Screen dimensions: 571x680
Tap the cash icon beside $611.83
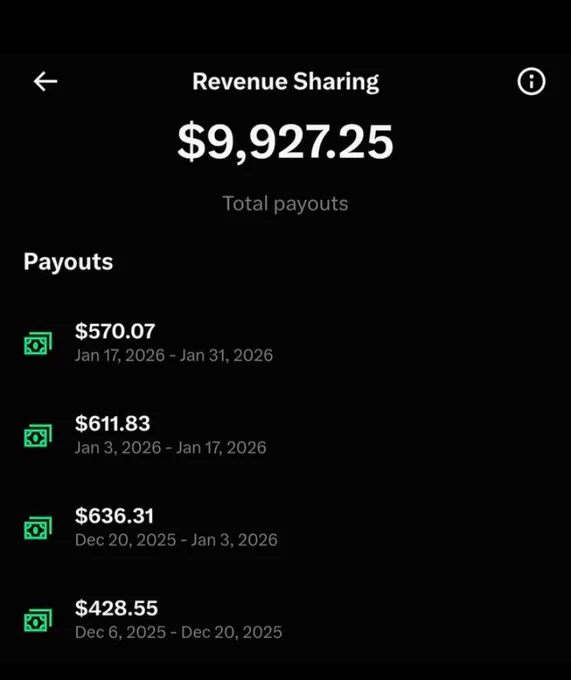(38, 436)
